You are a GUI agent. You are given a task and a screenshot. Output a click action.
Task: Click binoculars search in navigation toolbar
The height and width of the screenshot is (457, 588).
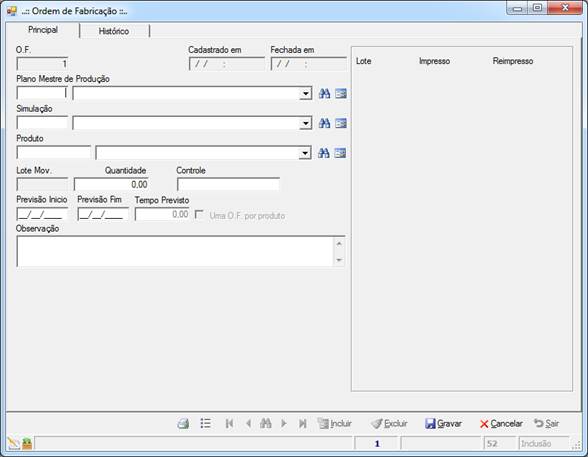(x=266, y=423)
